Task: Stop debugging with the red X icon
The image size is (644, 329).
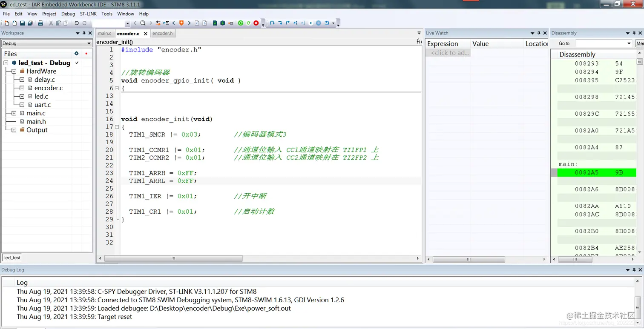Action: point(256,23)
